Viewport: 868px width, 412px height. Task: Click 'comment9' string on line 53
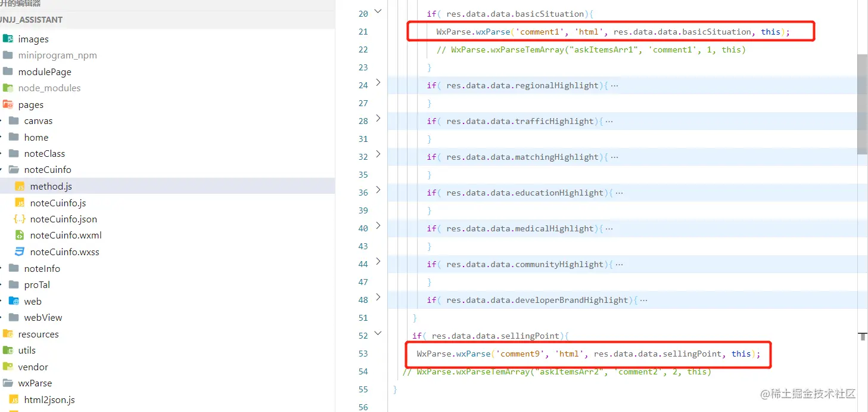(520, 354)
